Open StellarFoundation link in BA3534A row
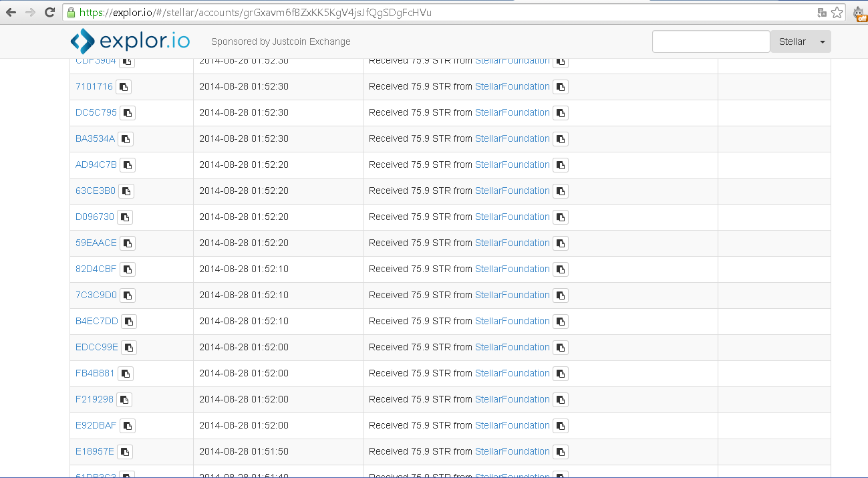The width and height of the screenshot is (868, 478). pos(513,138)
